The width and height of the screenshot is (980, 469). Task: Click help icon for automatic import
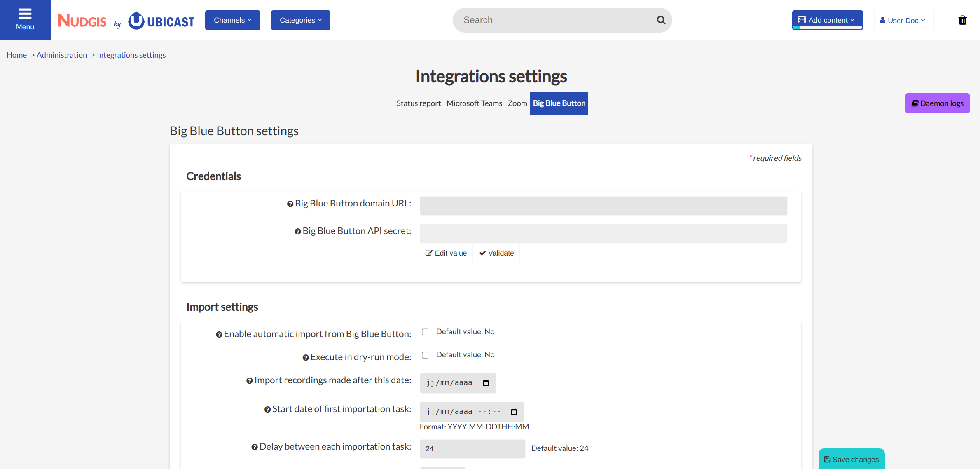[219, 335]
